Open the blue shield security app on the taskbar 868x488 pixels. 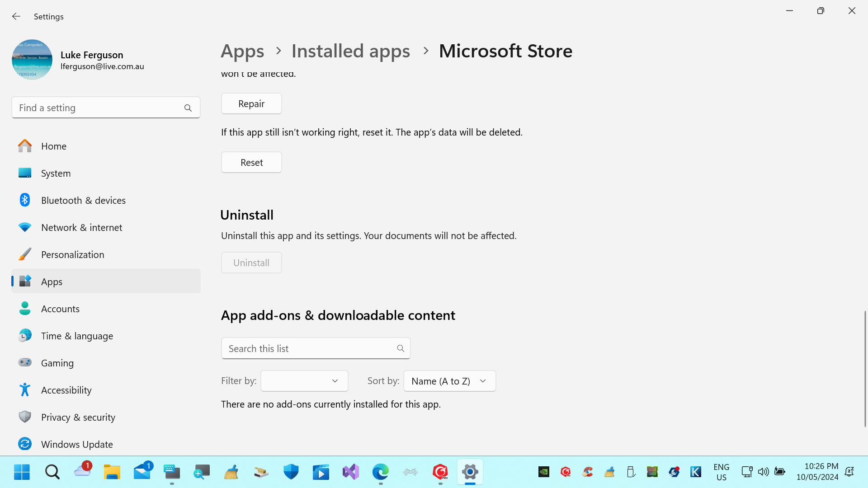(291, 472)
